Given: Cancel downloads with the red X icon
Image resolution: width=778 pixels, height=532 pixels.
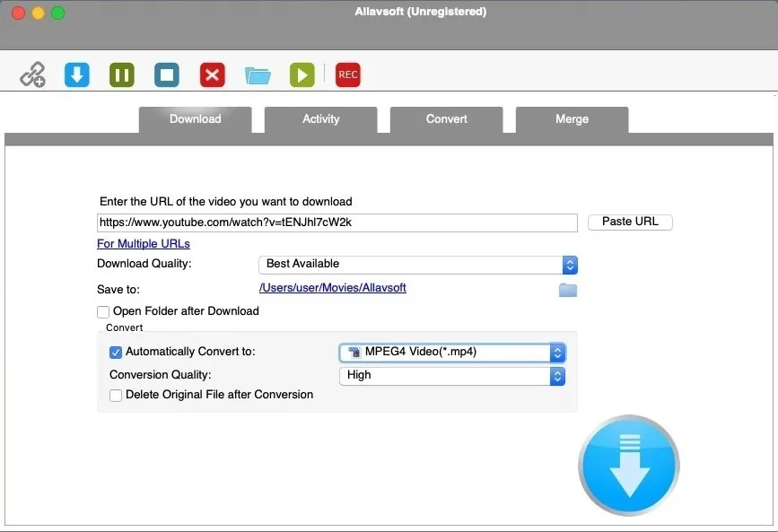Looking at the screenshot, I should tap(212, 74).
